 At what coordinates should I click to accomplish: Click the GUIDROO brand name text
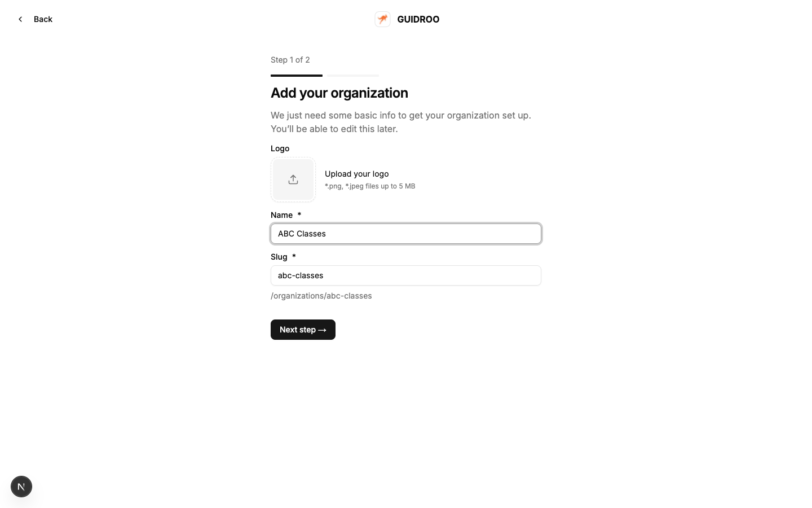pos(418,19)
